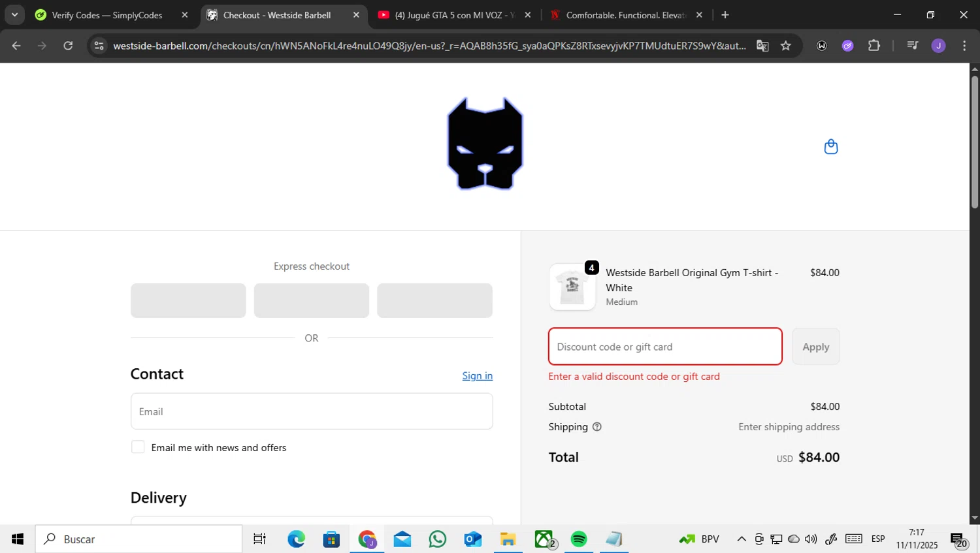980x553 pixels.
Task: Open the Chrome three-dot menu
Action: tap(964, 46)
